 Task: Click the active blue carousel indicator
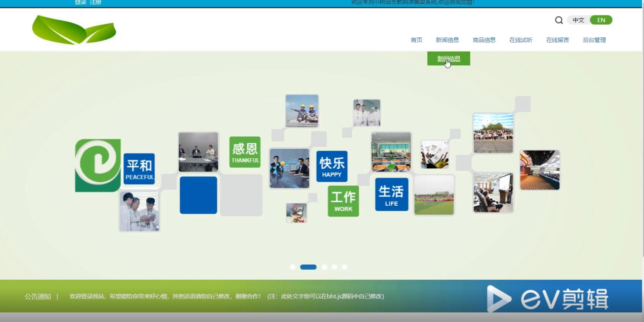point(308,267)
